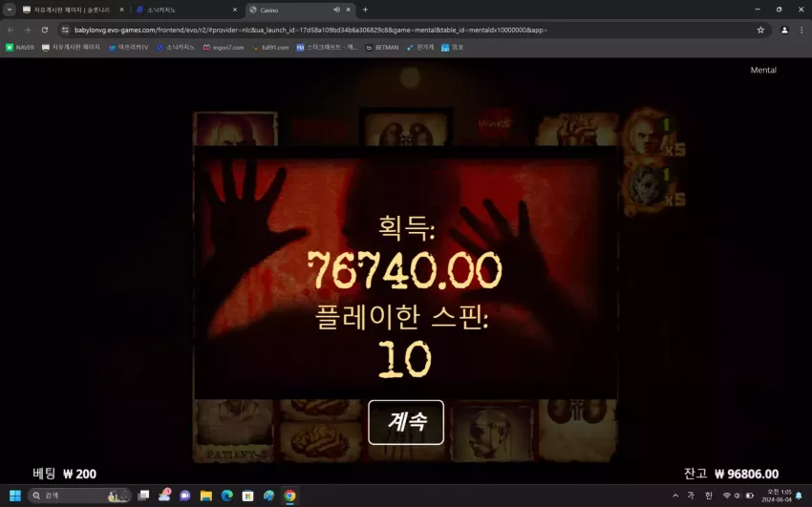View site information icon in address bar
Image resolution: width=812 pixels, height=507 pixels.
click(x=65, y=30)
